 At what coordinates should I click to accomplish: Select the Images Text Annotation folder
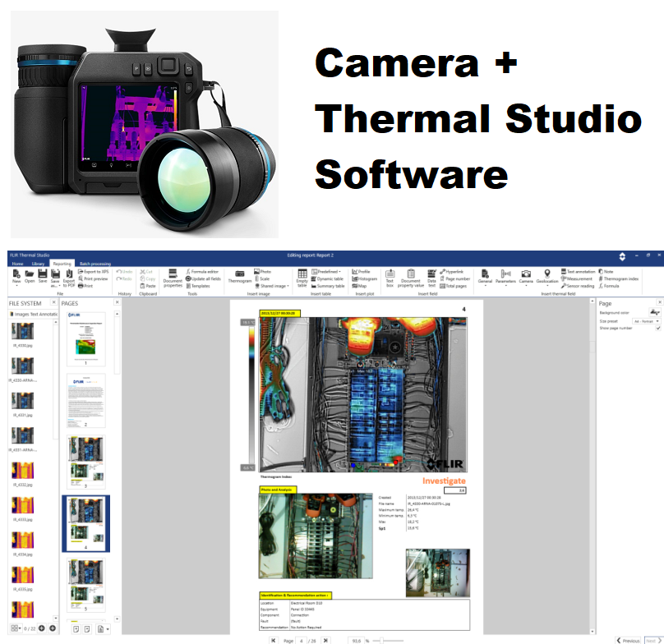34,314
